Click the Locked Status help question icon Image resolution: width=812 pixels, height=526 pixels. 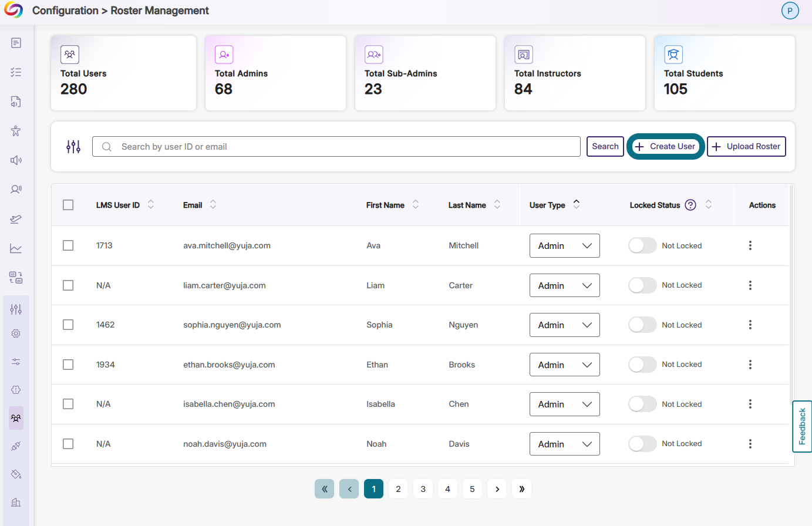pyautogui.click(x=691, y=205)
